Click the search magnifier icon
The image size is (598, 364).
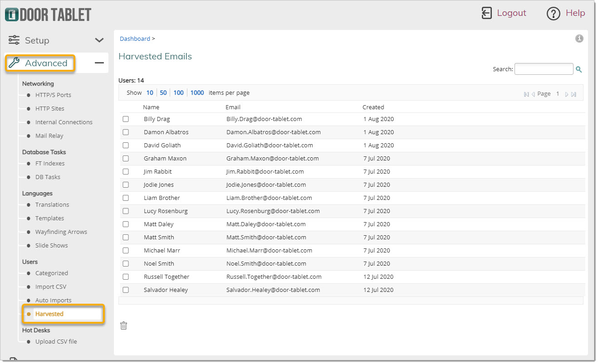coord(578,69)
